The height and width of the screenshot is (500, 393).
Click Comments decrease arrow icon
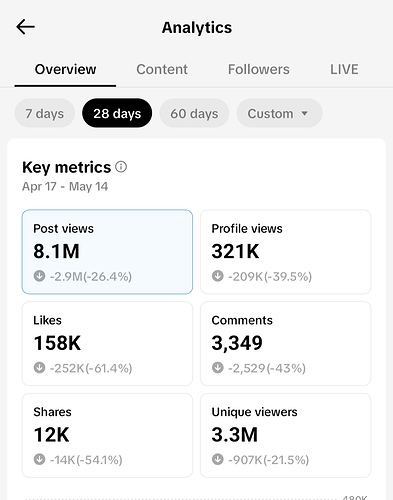tap(218, 368)
